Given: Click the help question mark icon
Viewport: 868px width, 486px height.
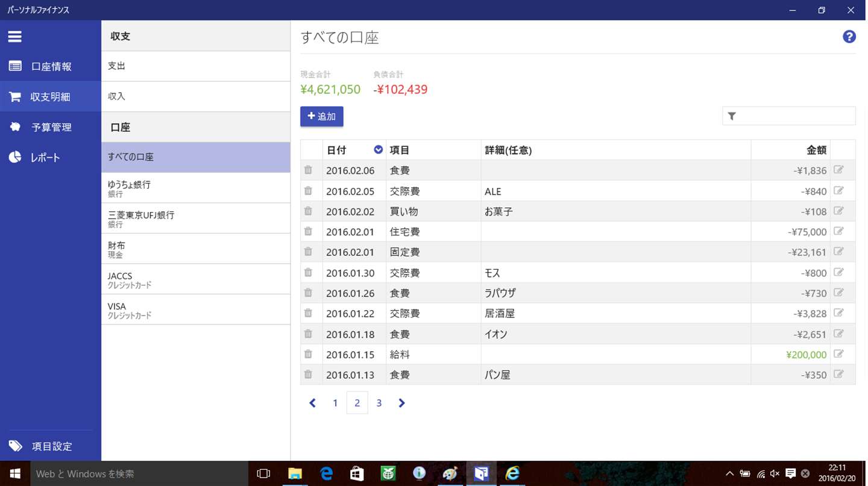Looking at the screenshot, I should [x=849, y=37].
